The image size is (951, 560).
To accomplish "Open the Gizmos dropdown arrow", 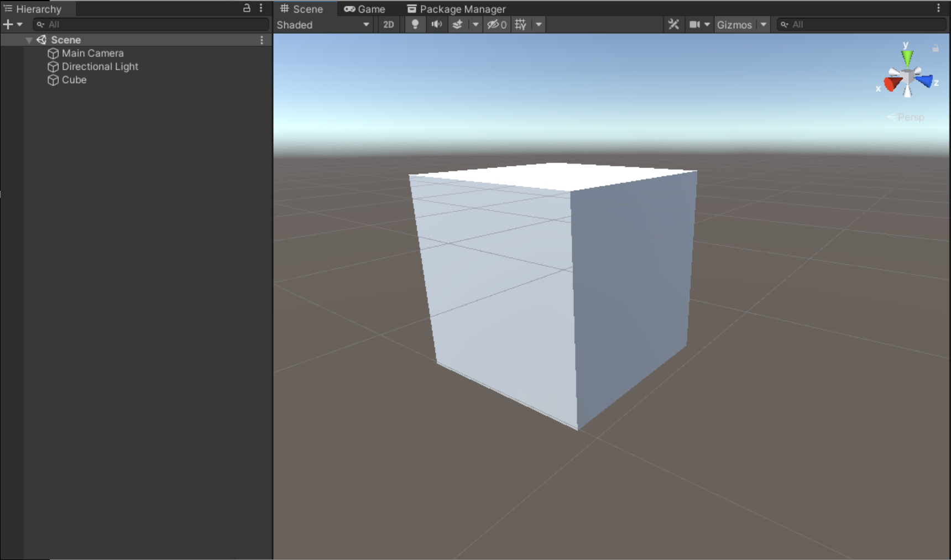I will [x=764, y=24].
